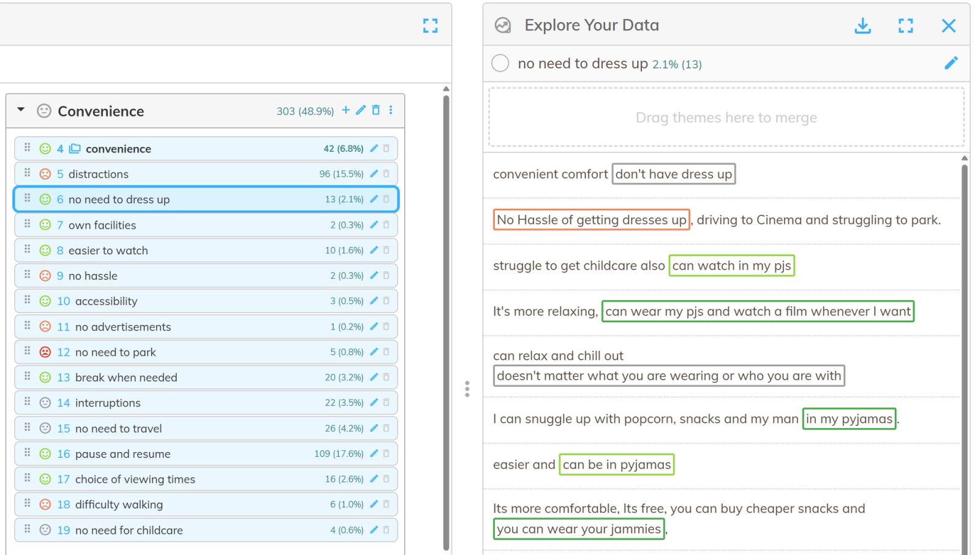The height and width of the screenshot is (555, 980).
Task: Toggle sentiment face on 'difficulty walking'
Action: pos(45,505)
